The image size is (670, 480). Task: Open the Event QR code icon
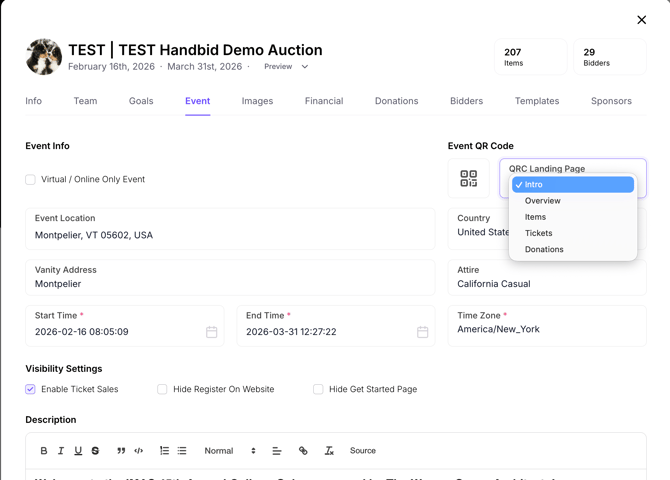point(469,178)
